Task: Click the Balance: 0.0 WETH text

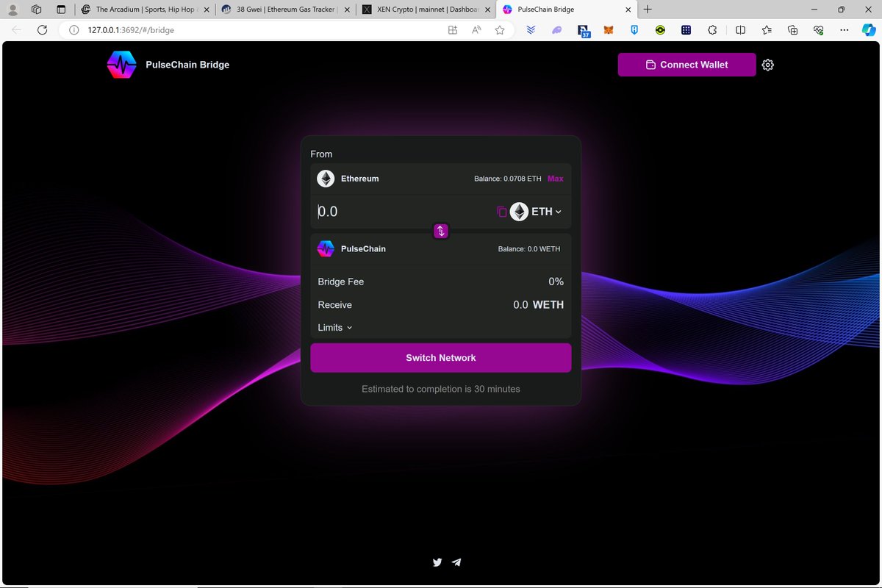Action: 529,249
